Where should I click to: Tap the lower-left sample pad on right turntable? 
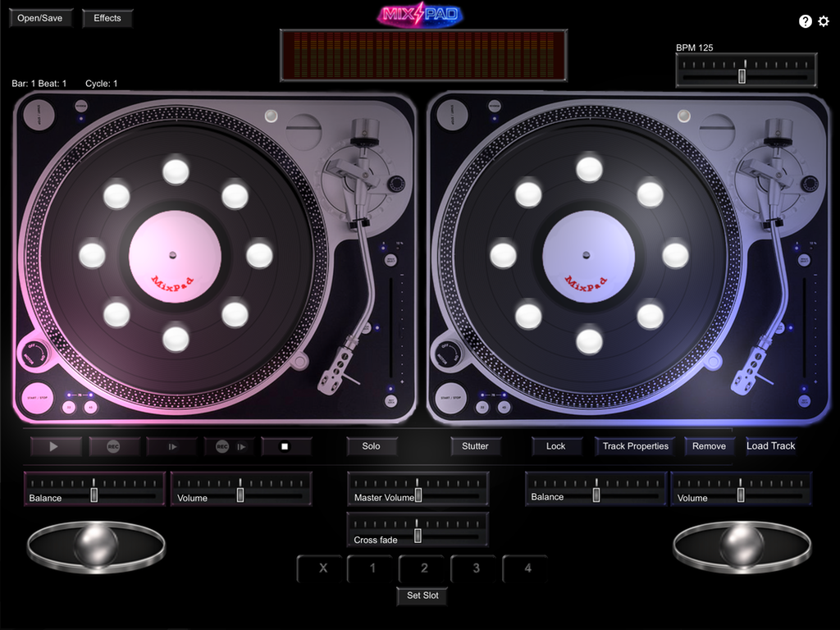pyautogui.click(x=528, y=316)
